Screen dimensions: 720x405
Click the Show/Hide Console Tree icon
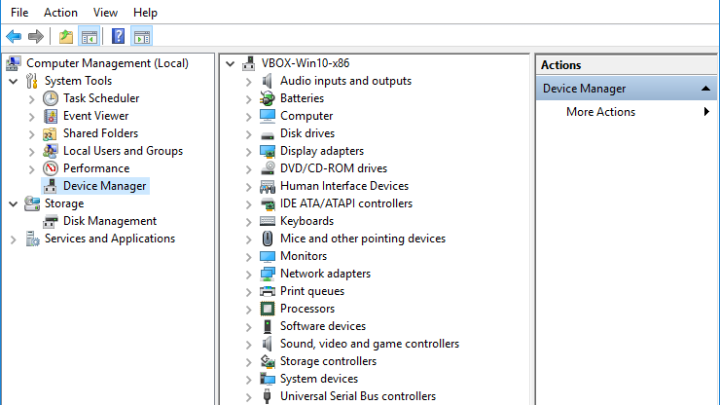[x=90, y=36]
